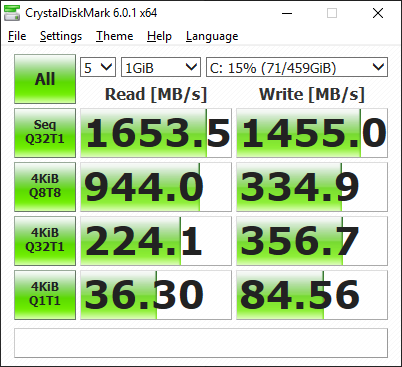402x367 pixels.
Task: Click the Read [MB/s] column header
Action: 156,94
